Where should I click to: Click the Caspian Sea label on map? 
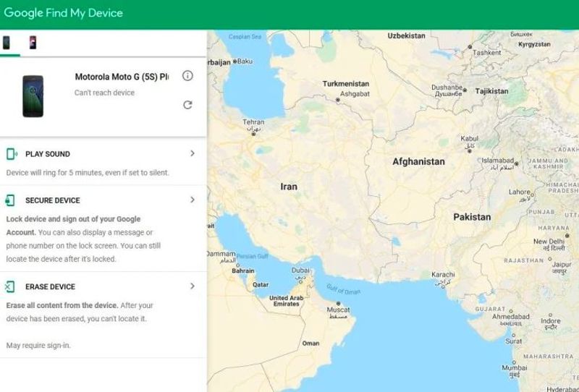tap(245, 37)
